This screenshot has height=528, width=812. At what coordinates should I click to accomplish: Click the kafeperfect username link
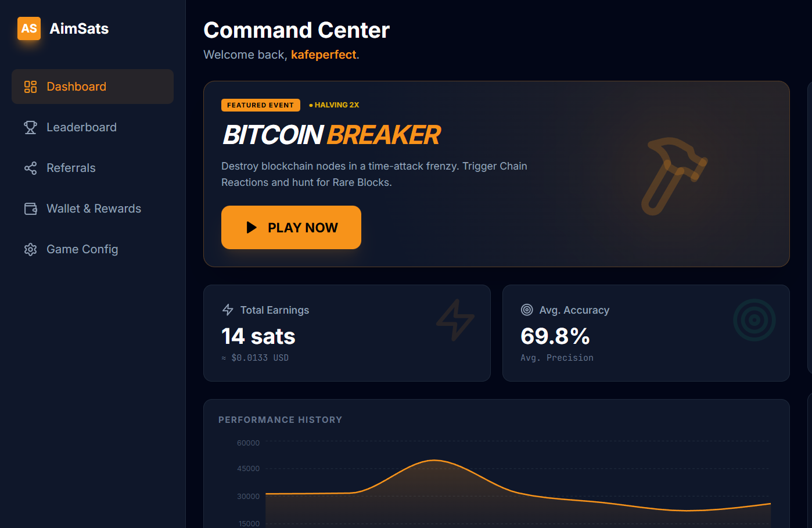(x=324, y=55)
